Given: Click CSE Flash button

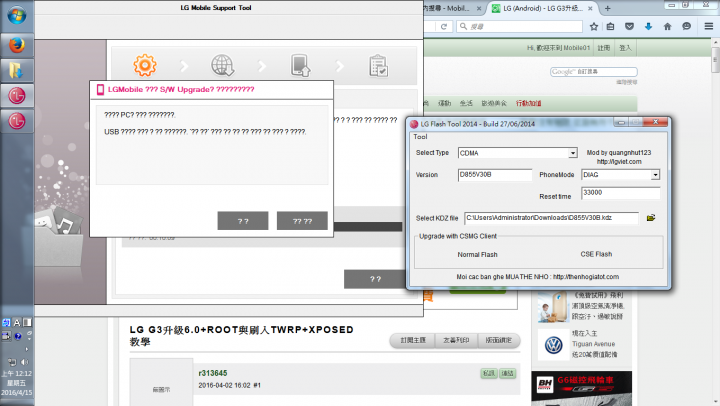Looking at the screenshot, I should click(596, 254).
